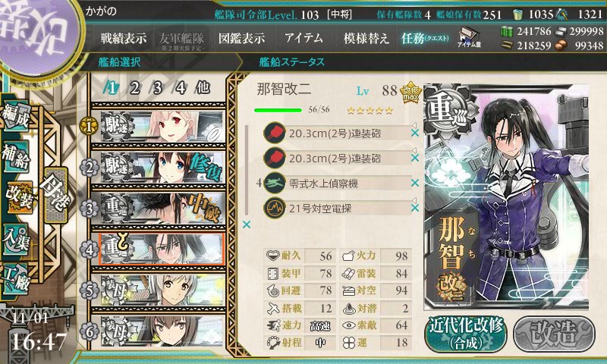607x364 pixels.
Task: Remove the 零式水上偵察機 using its X
Action: pyautogui.click(x=414, y=183)
